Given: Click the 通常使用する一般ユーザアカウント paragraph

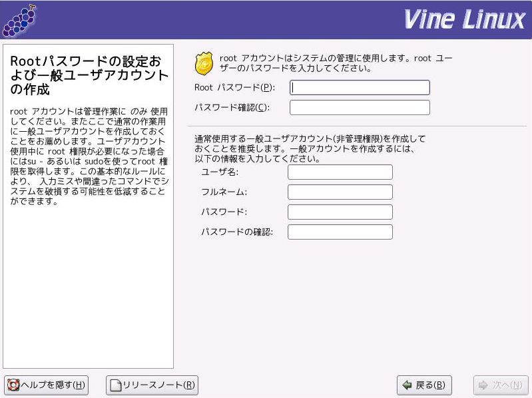Looking at the screenshot, I should pyautogui.click(x=310, y=148).
